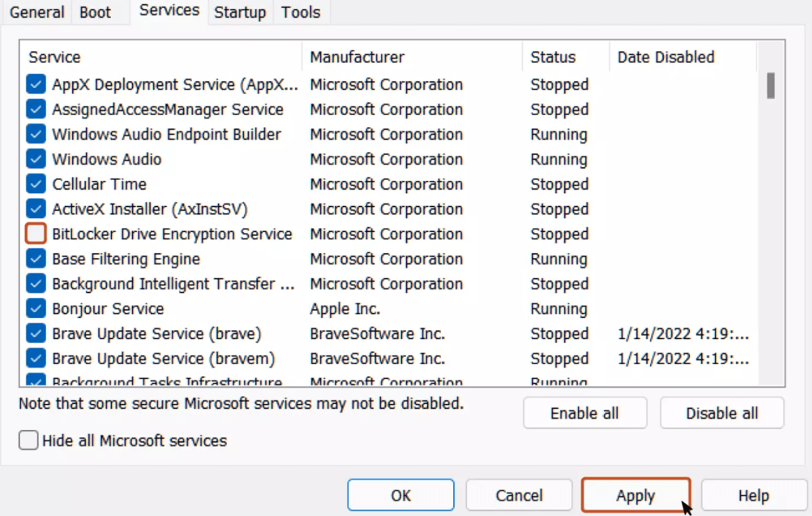Go to the Startup tab
The height and width of the screenshot is (516, 812).
pos(240,12)
